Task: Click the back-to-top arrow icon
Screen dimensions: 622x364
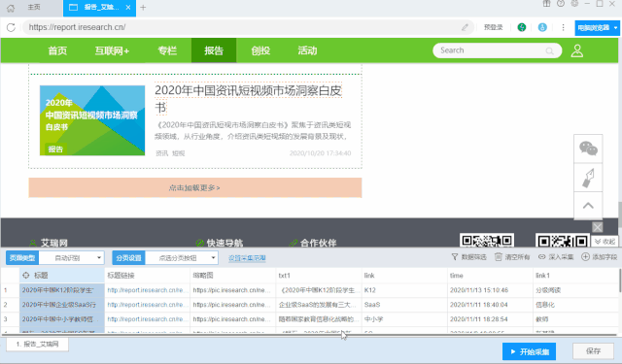Action: (x=588, y=206)
